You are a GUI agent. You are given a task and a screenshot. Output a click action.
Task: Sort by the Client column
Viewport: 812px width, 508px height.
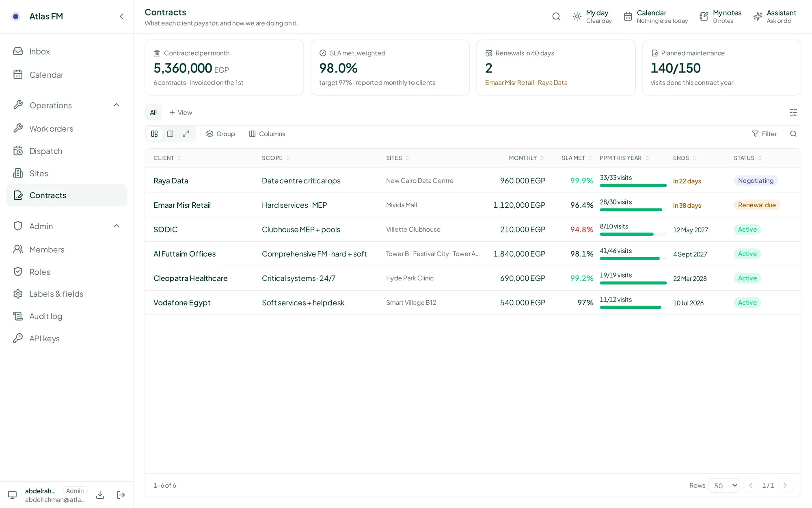coord(167,158)
